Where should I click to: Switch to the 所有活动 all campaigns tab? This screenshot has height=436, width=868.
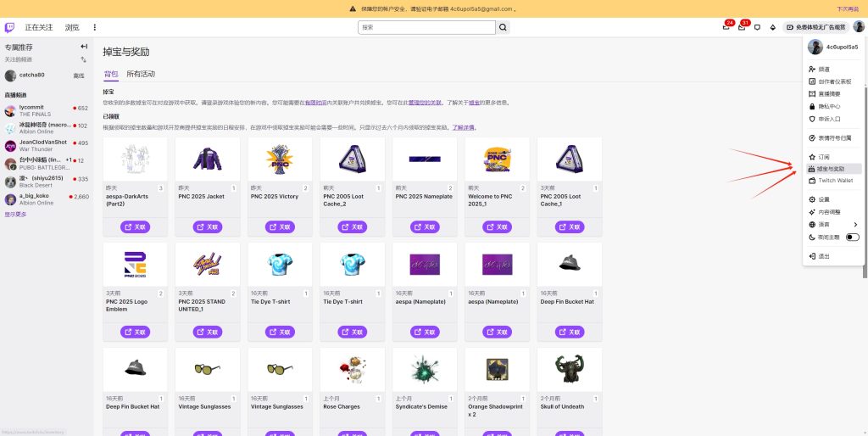(x=141, y=74)
